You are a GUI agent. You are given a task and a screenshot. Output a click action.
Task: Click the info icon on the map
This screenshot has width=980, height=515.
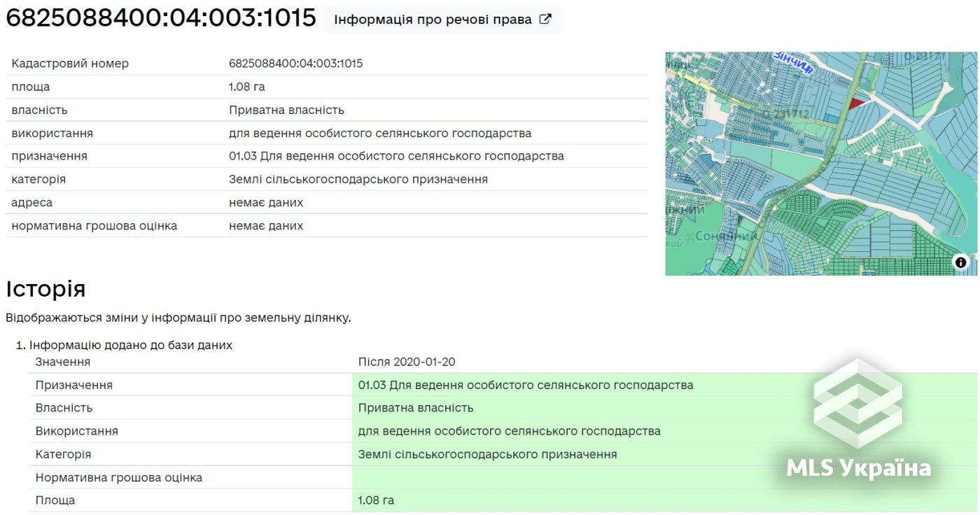(x=960, y=262)
